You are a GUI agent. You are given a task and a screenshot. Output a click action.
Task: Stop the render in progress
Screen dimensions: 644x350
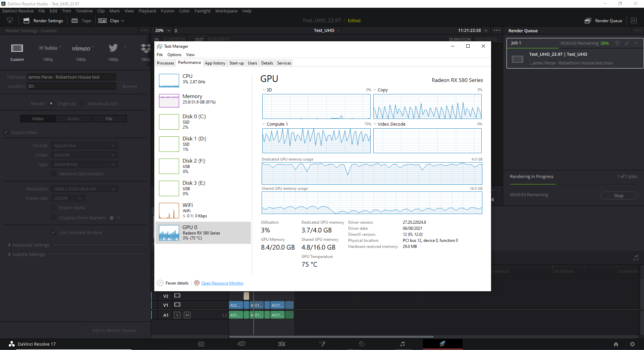point(619,195)
